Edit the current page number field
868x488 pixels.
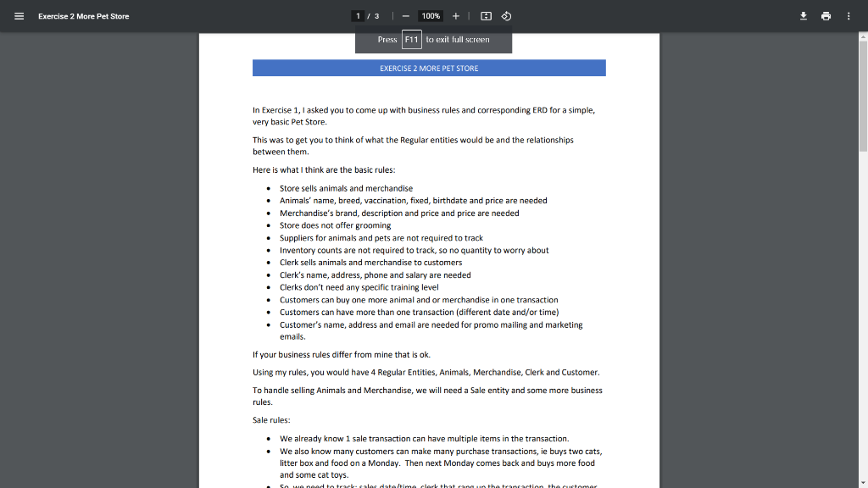[359, 16]
